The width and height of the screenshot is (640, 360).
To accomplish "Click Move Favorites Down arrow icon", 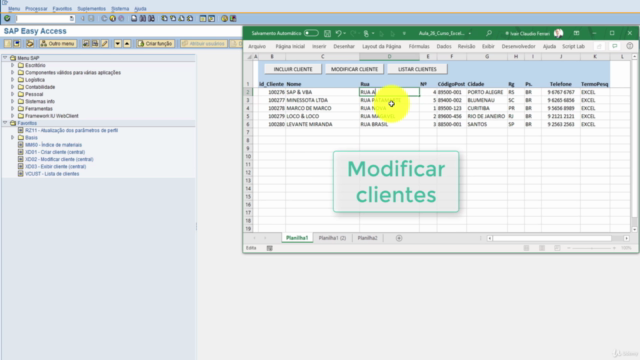I will point(118,43).
